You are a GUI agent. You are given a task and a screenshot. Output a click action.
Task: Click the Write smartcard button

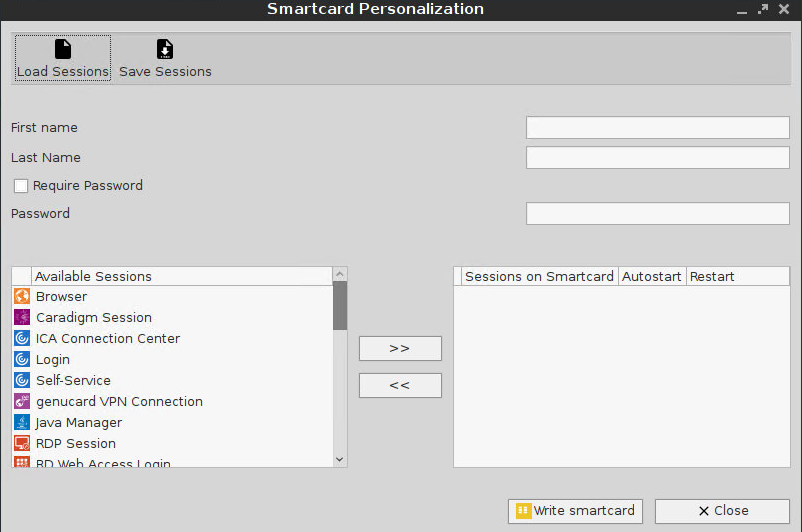coord(575,510)
